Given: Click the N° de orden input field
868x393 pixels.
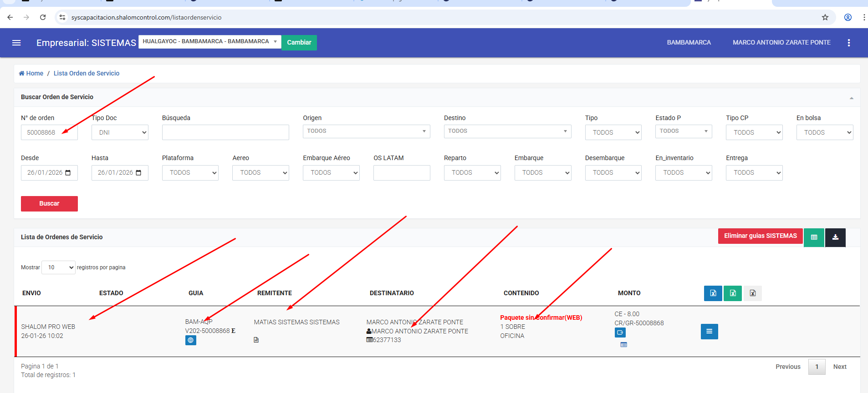Looking at the screenshot, I should pyautogui.click(x=49, y=132).
